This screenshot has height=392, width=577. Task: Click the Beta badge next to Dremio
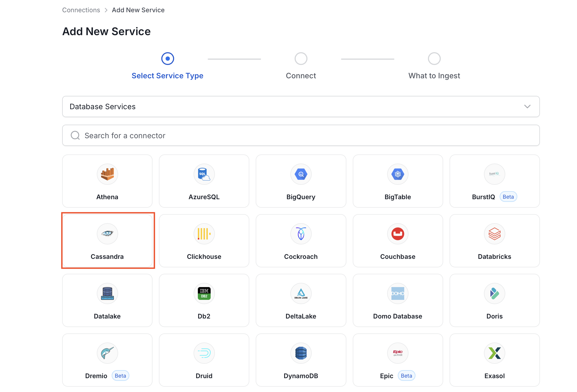click(x=121, y=376)
